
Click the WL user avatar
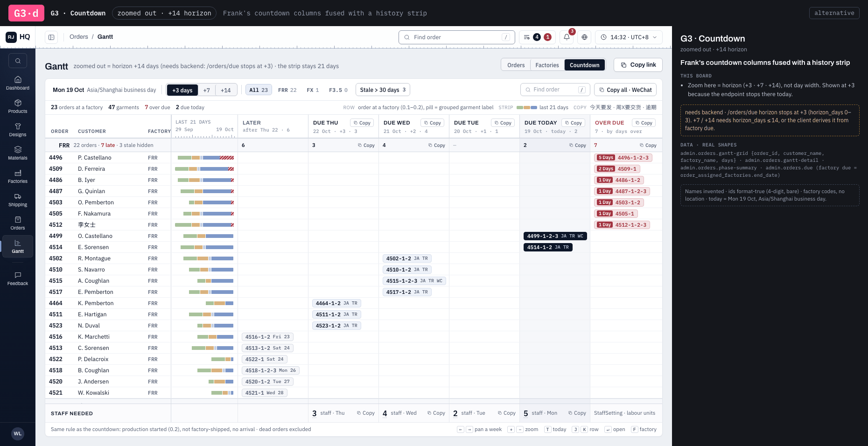tap(18, 433)
